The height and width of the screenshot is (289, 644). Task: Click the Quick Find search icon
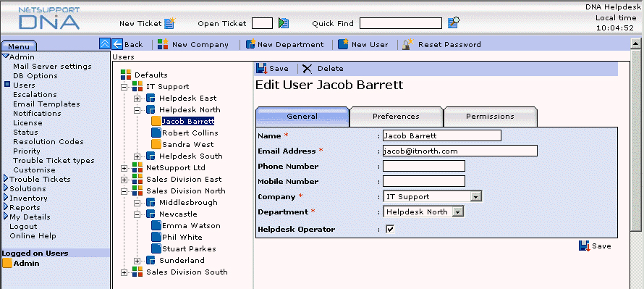[454, 22]
